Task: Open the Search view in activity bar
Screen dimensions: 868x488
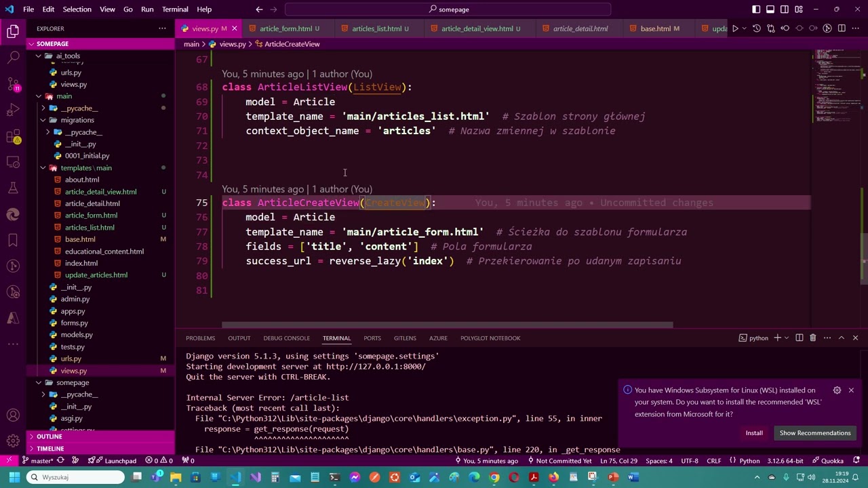Action: point(13,58)
